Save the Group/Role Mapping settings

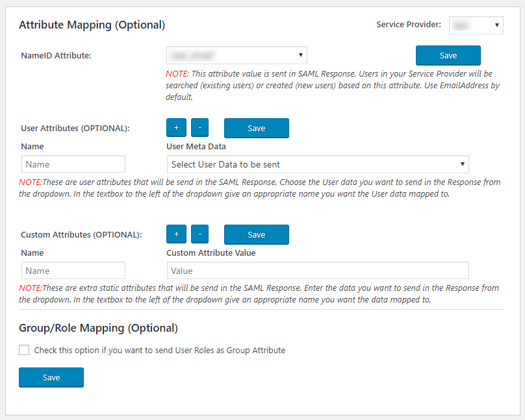tap(51, 377)
